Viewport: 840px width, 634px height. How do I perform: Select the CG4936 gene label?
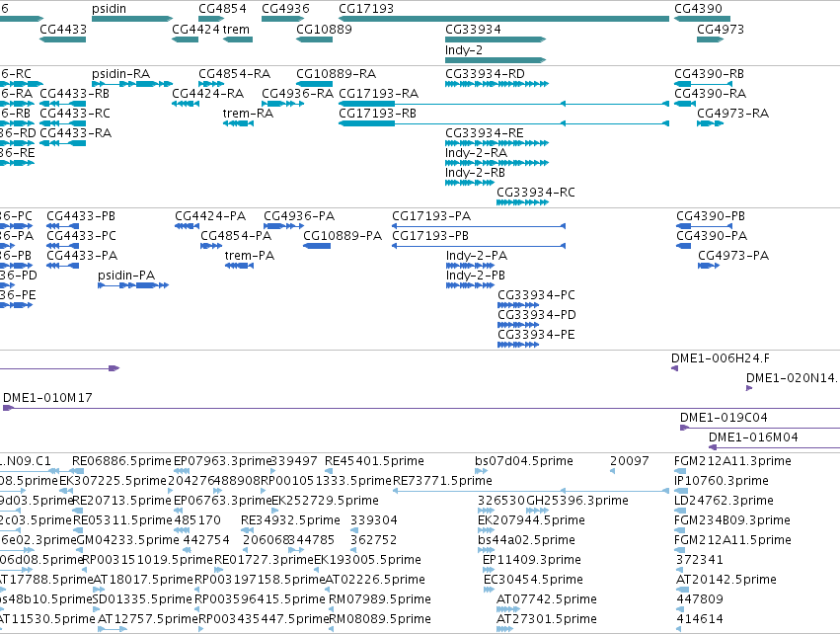coord(285,9)
